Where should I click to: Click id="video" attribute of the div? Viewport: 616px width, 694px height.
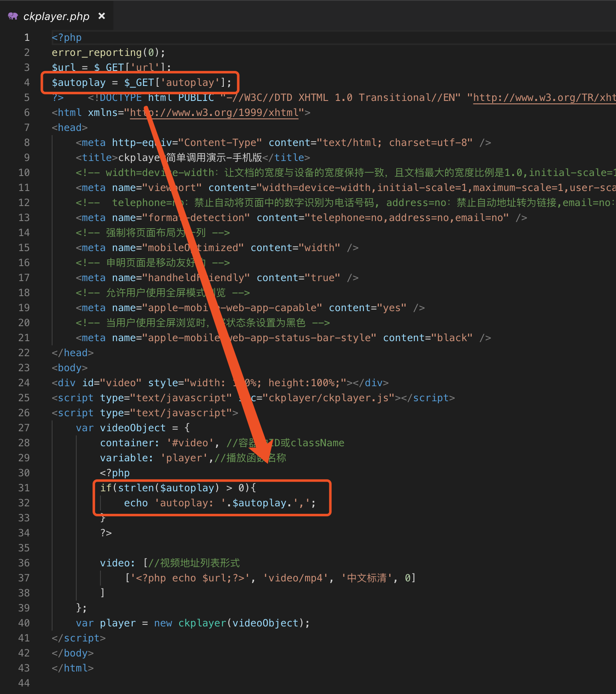coord(112,383)
